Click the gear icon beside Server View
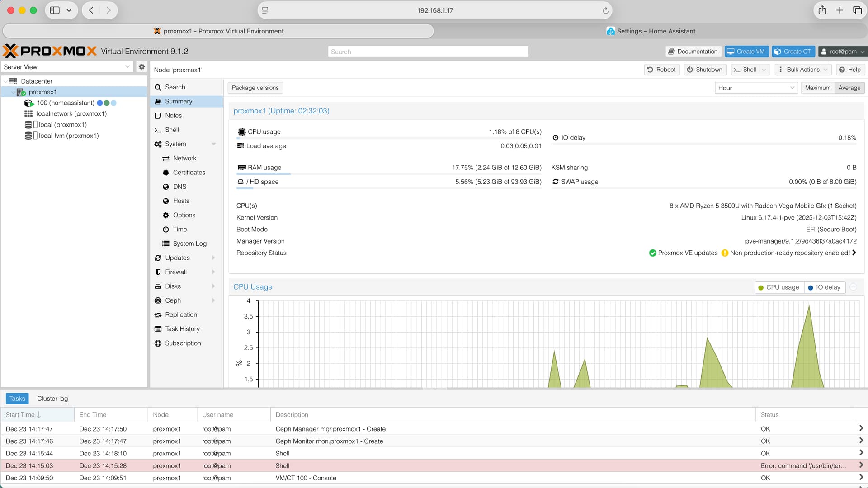The height and width of the screenshot is (488, 868). point(142,67)
